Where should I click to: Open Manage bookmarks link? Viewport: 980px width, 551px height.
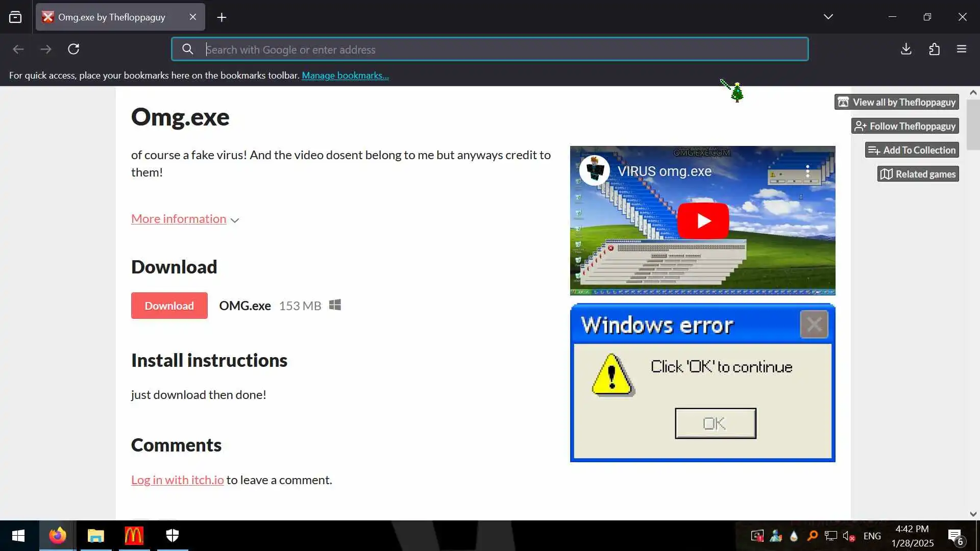pos(345,76)
